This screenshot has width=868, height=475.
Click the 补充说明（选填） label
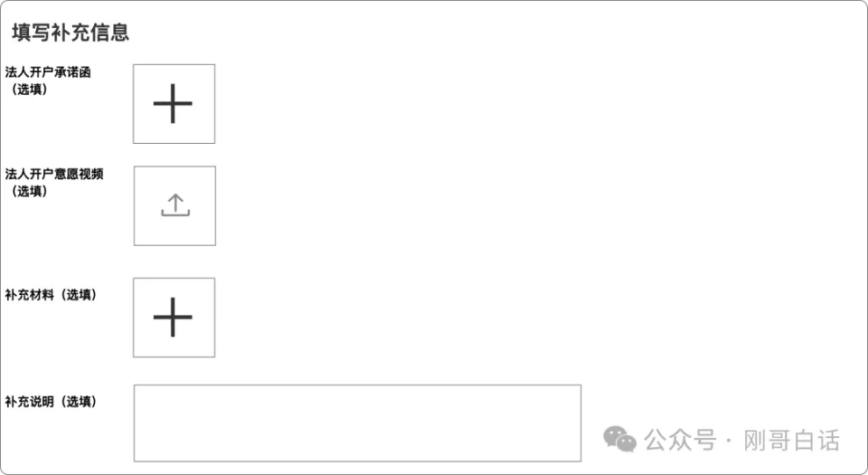pyautogui.click(x=52, y=402)
